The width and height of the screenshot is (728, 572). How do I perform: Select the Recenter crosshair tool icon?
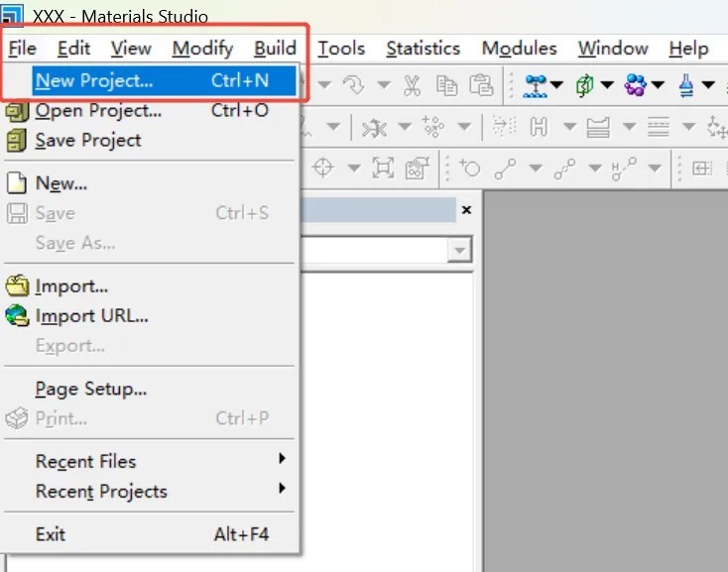(x=323, y=169)
